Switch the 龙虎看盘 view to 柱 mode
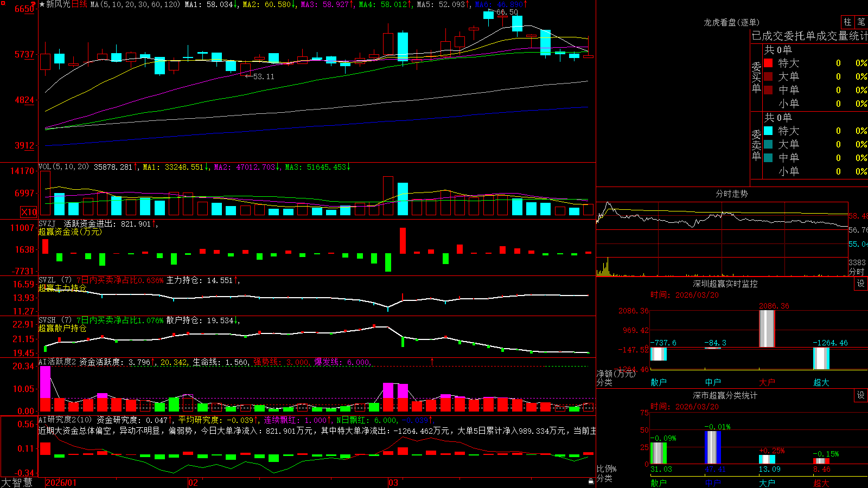 point(847,22)
